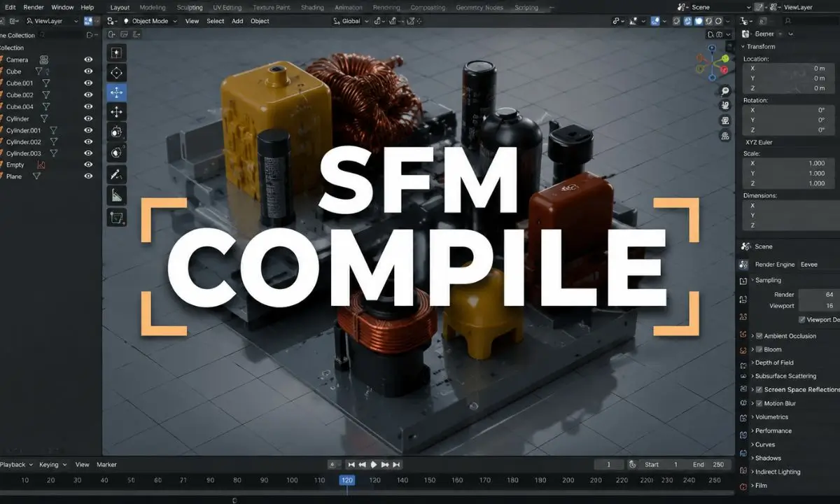Select the Cursor tool in toolbar
Image resolution: width=840 pixels, height=504 pixels.
click(116, 72)
